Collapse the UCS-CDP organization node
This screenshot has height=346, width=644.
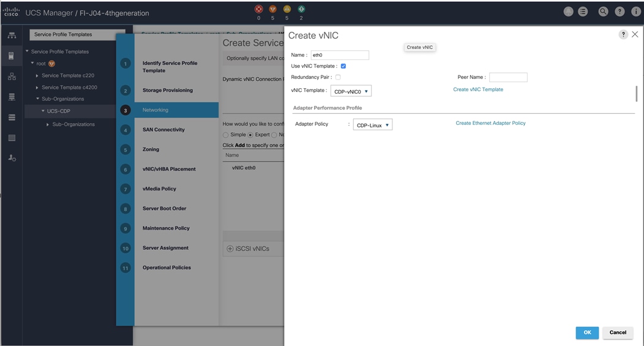click(x=43, y=111)
